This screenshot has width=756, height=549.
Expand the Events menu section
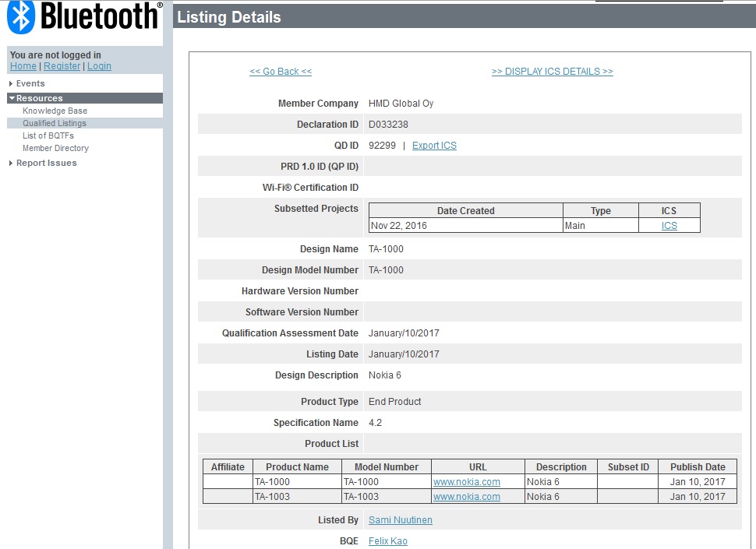11,84
